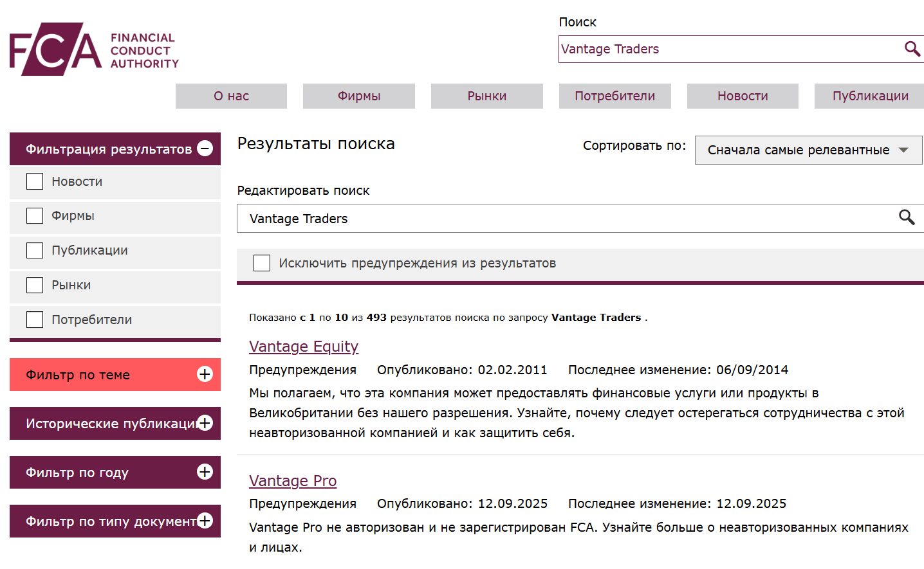Open the Потребители navigation menu

[x=614, y=96]
